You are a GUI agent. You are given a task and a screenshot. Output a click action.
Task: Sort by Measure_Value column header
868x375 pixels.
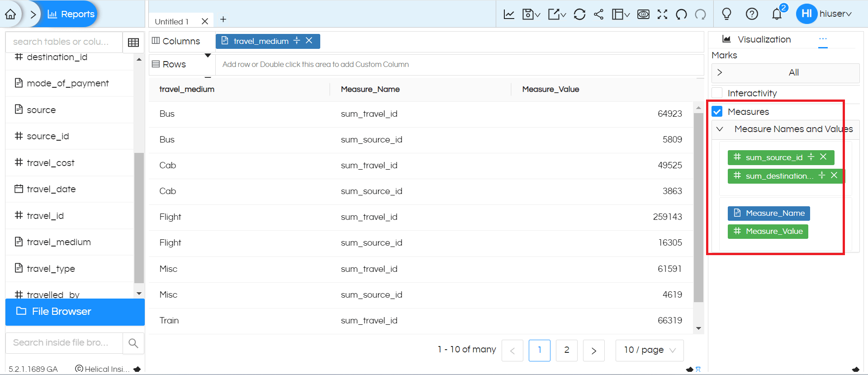(550, 89)
